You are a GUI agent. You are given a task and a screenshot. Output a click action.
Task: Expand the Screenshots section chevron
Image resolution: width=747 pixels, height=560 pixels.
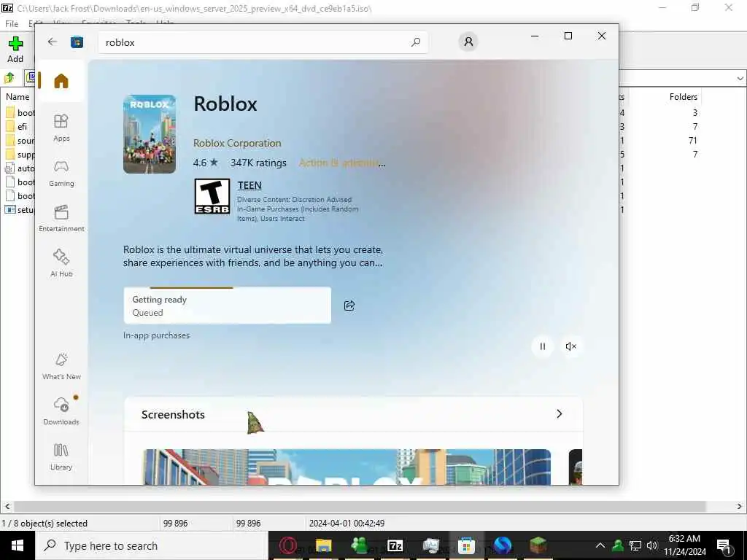560,414
